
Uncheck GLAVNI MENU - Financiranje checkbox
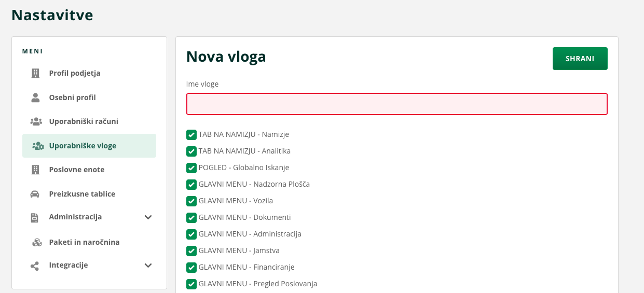point(191,268)
